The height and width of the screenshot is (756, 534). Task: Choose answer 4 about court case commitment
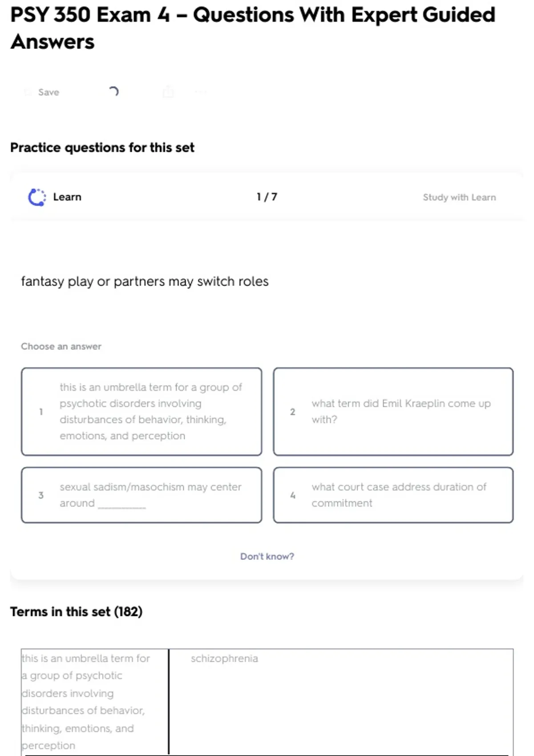tap(393, 495)
